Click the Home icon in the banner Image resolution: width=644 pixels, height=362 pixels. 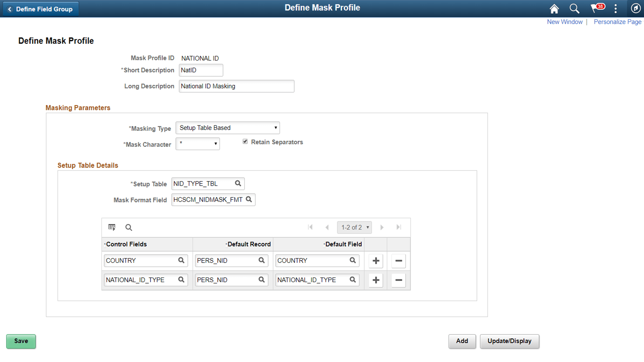pos(554,8)
